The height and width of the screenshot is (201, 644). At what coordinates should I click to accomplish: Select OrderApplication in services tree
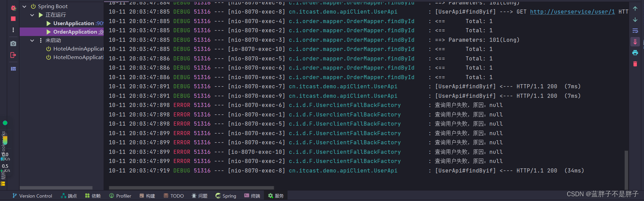(x=75, y=32)
